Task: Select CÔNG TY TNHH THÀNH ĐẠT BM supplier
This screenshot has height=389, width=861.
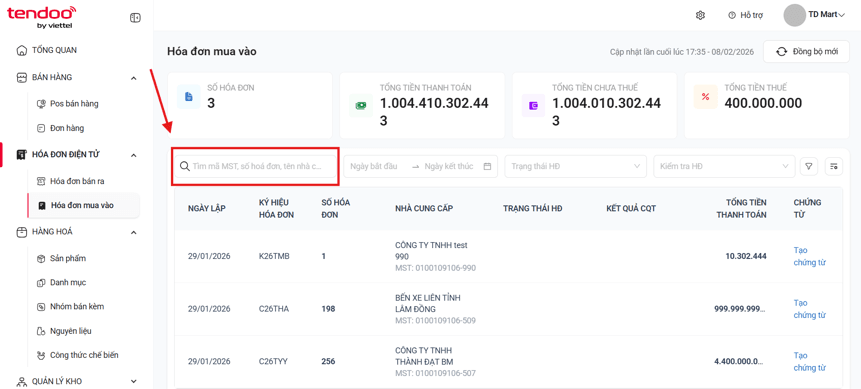Action: tap(424, 356)
